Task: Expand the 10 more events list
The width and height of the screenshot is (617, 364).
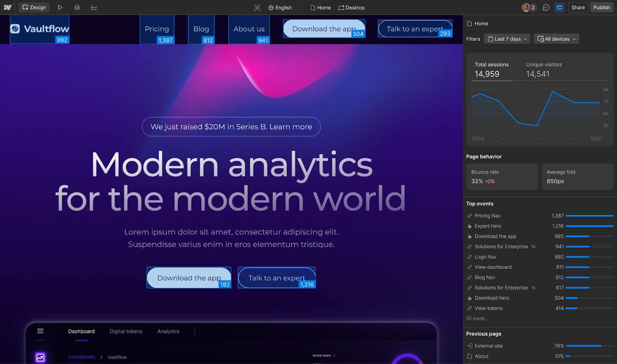Action: (477, 319)
